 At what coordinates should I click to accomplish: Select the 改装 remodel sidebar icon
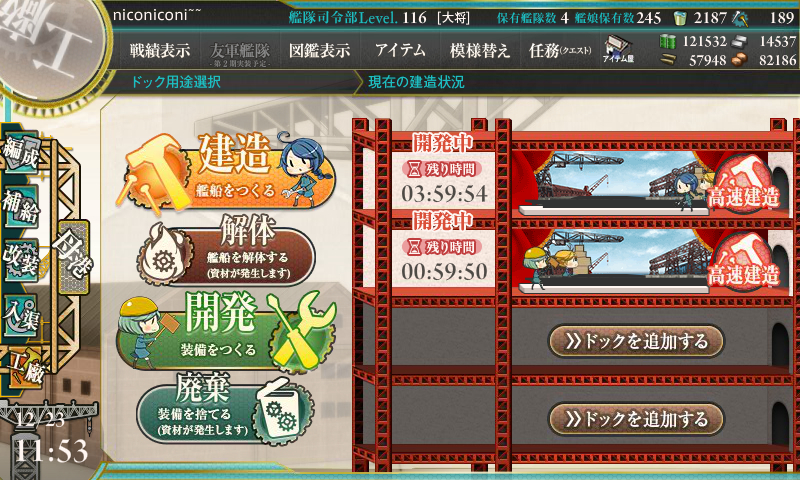click(21, 260)
